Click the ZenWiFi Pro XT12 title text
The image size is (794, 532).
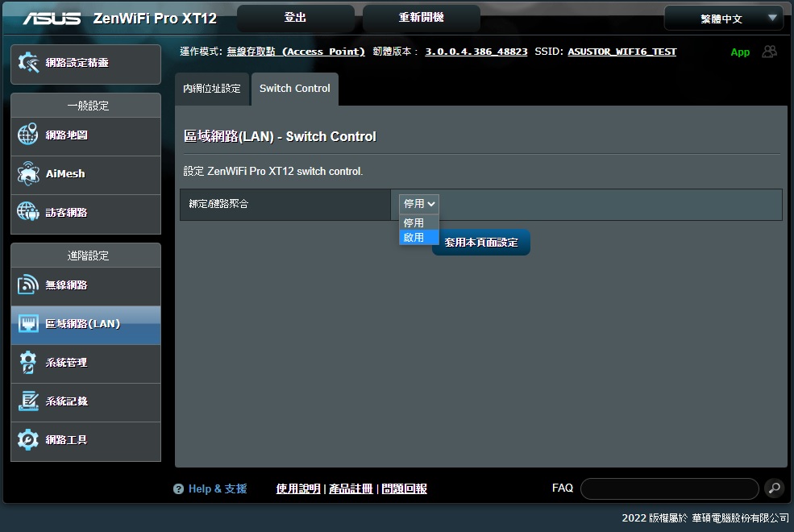pyautogui.click(x=155, y=19)
